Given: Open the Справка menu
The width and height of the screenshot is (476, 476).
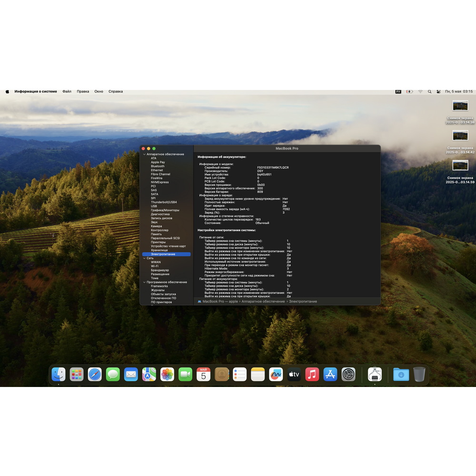Looking at the screenshot, I should 116,91.
